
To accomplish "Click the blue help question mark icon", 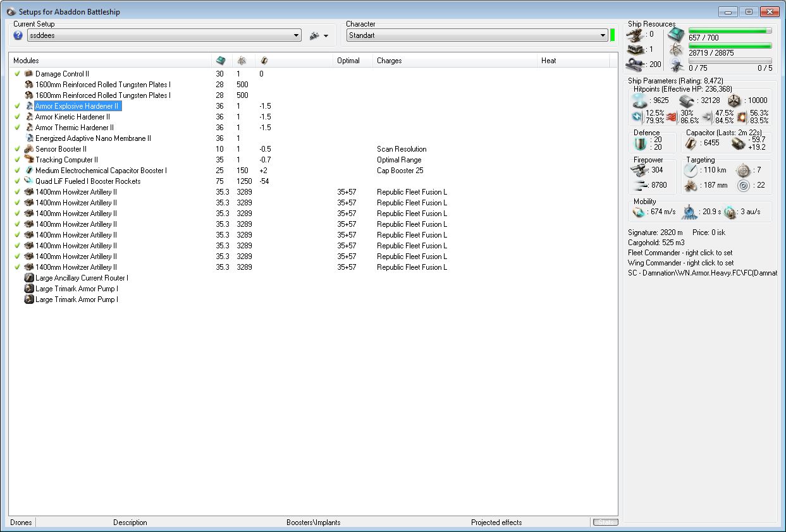I will [18, 35].
